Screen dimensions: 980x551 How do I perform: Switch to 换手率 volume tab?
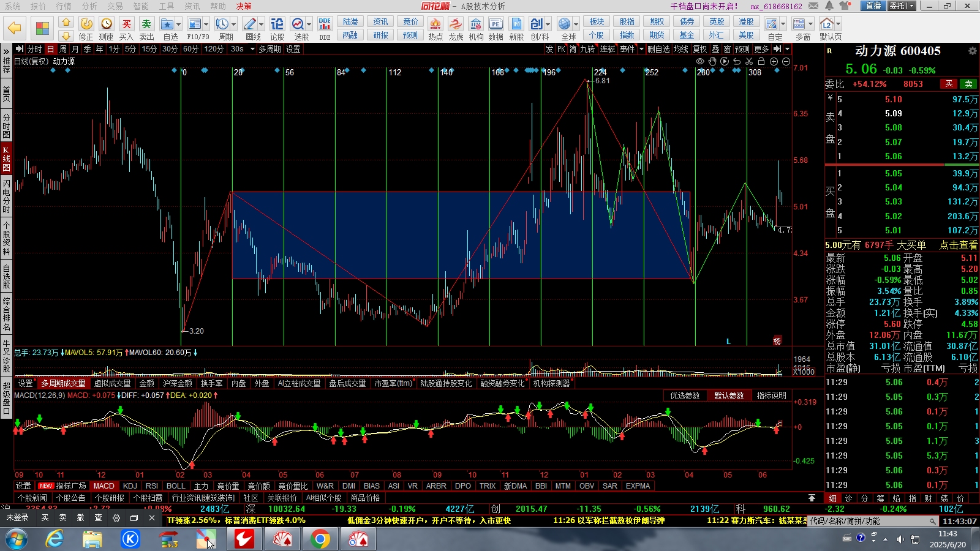click(x=211, y=383)
